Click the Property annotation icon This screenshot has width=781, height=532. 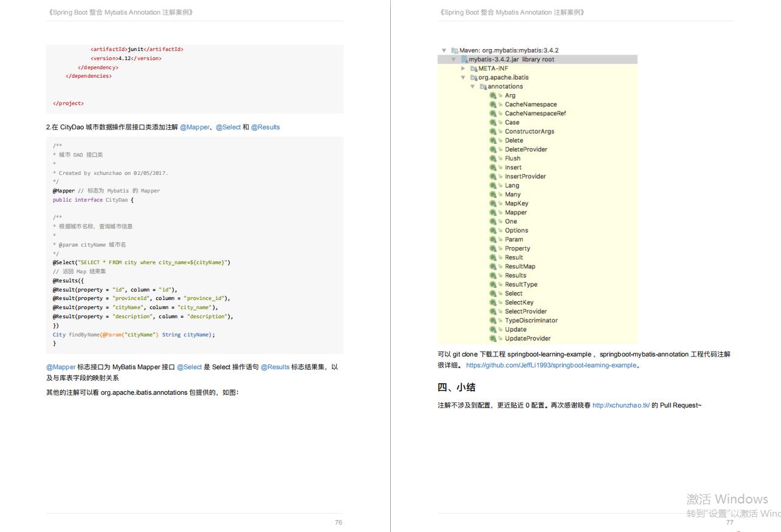pos(493,248)
